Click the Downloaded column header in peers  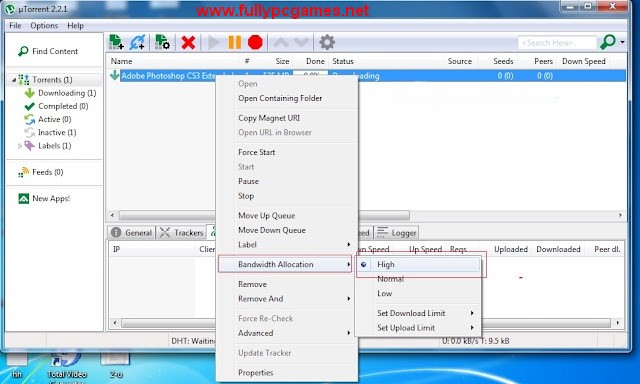(x=558, y=249)
